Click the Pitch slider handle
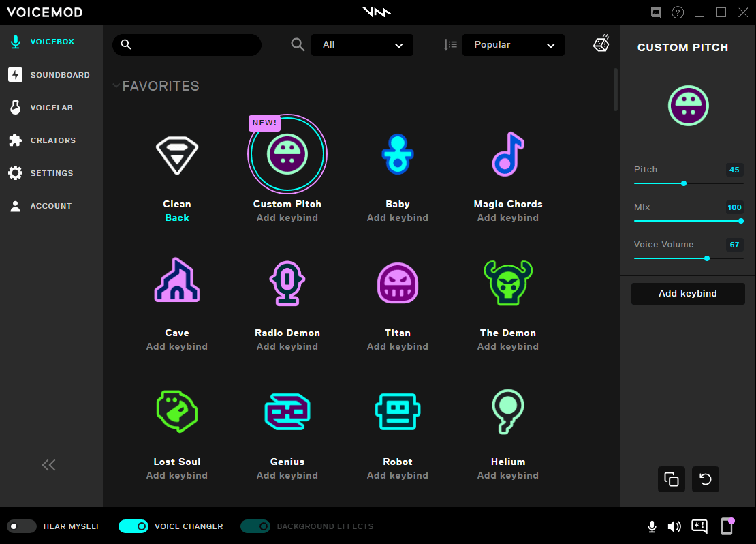The image size is (756, 544). point(684,183)
